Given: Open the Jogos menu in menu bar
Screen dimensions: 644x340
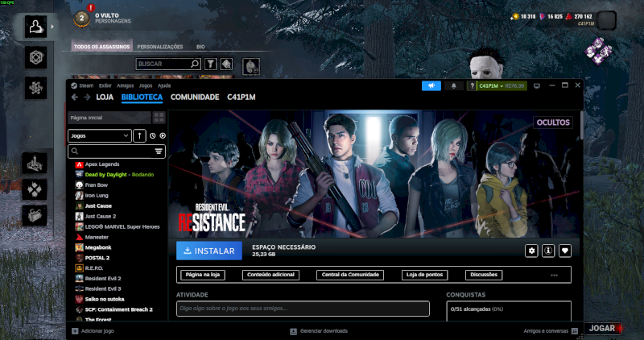Looking at the screenshot, I should coord(146,85).
